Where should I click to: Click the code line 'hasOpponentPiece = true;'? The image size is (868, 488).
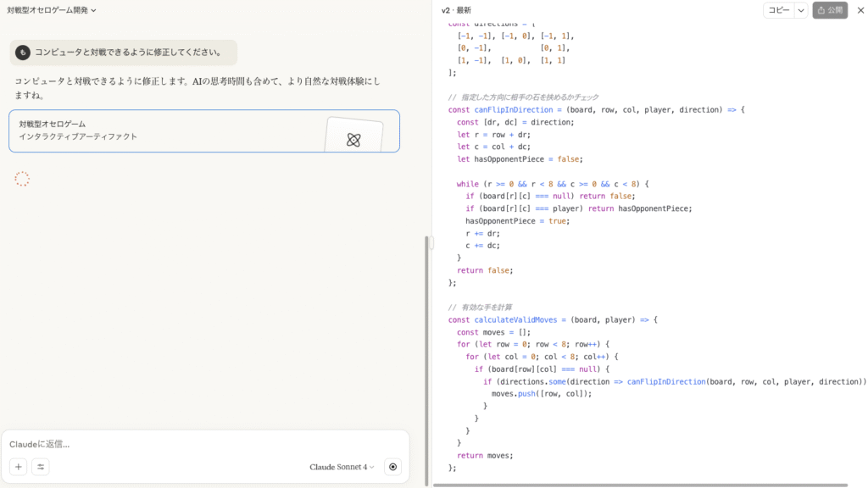pyautogui.click(x=518, y=221)
